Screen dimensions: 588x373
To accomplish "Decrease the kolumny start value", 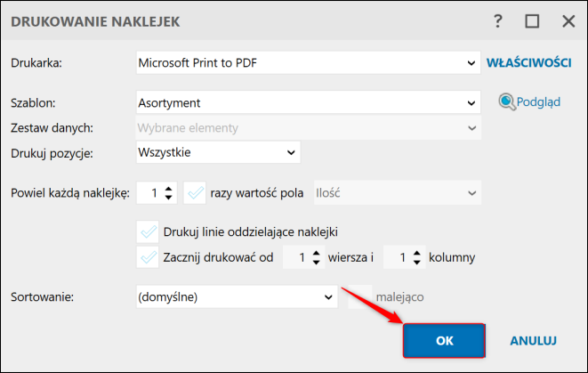I will coord(417,262).
